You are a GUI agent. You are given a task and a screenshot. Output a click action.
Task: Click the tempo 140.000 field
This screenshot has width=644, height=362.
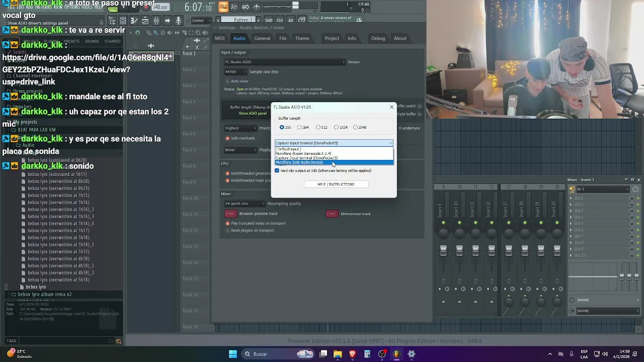click(160, 7)
